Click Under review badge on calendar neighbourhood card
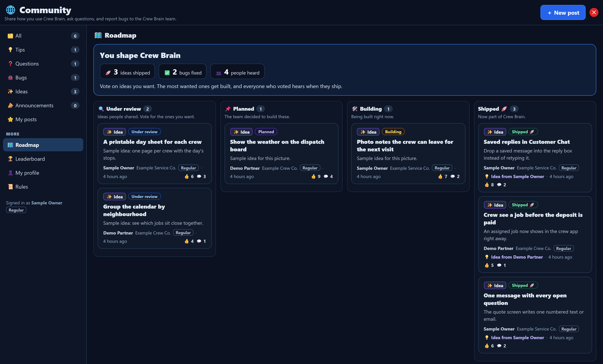 144,196
